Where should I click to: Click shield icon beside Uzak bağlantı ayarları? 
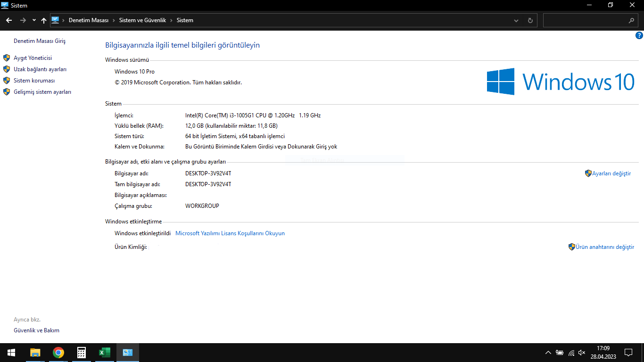click(7, 69)
